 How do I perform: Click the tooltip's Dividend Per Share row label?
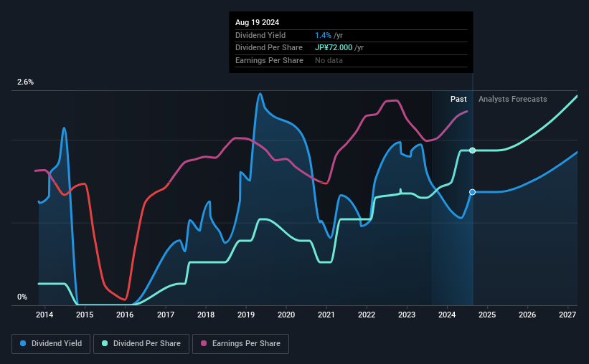point(269,48)
